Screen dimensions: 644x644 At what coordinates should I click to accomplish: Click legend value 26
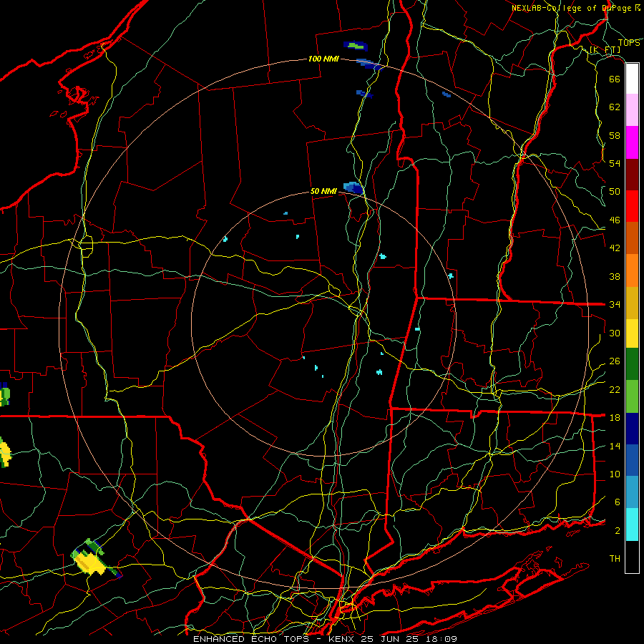(615, 361)
